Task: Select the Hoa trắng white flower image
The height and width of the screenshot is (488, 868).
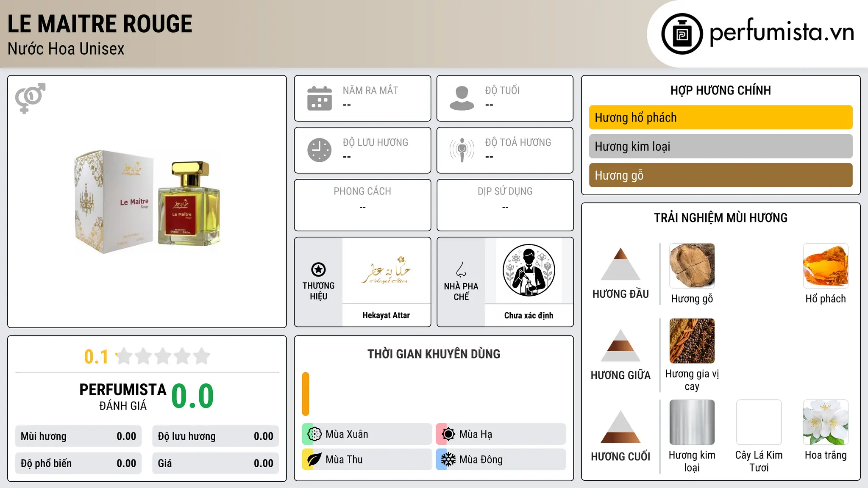Action: (826, 422)
